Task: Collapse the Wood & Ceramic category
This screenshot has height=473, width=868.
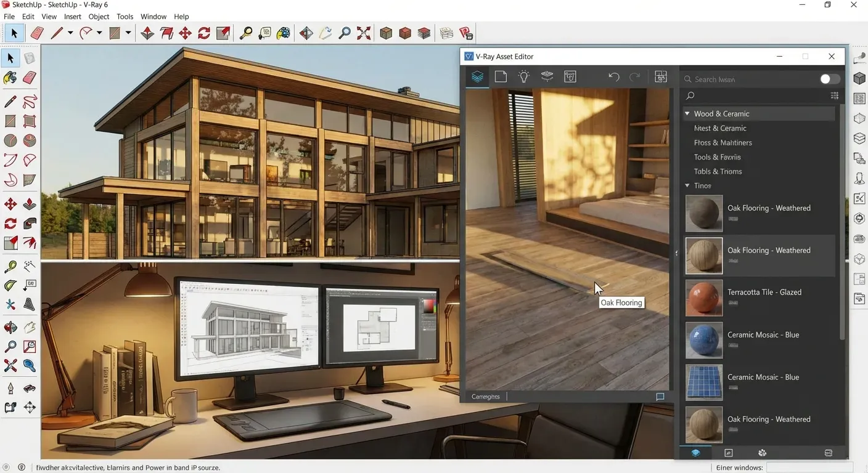Action: click(x=687, y=113)
